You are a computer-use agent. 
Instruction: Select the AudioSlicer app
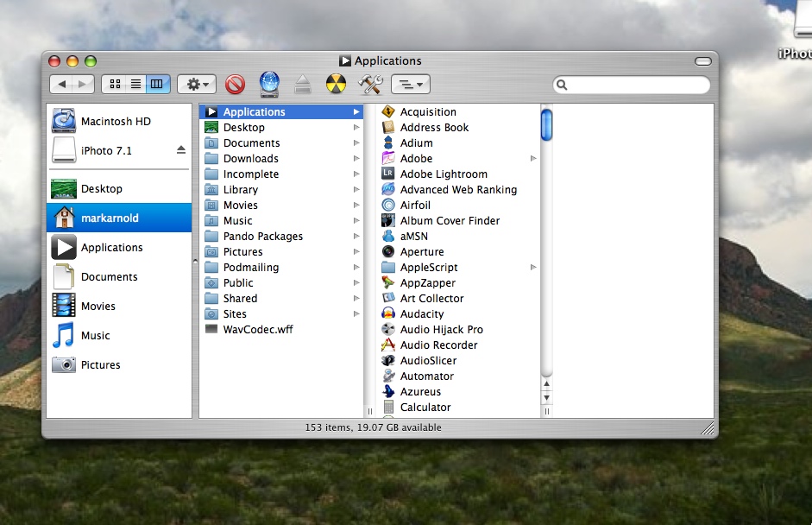[458, 361]
